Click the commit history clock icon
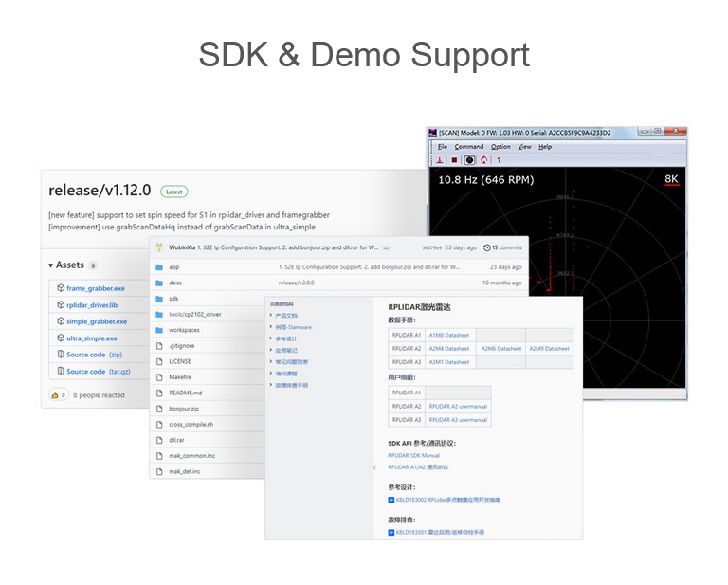The height and width of the screenshot is (585, 728). [487, 247]
